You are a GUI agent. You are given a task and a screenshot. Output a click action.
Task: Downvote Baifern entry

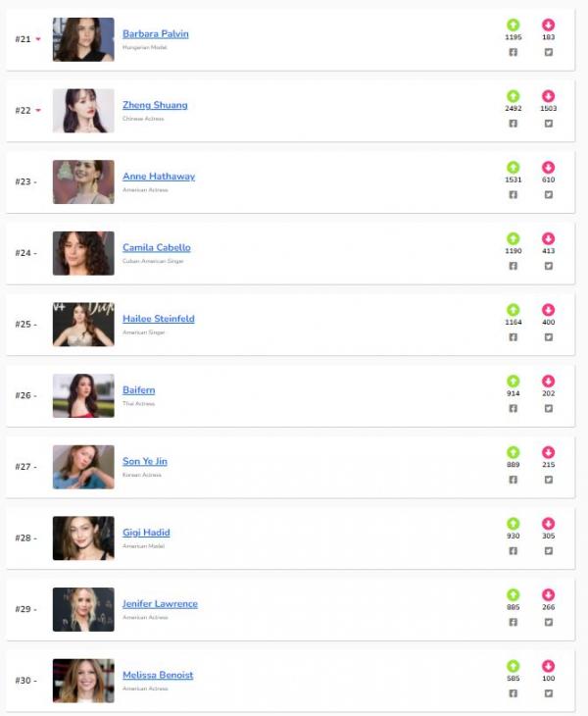click(548, 381)
